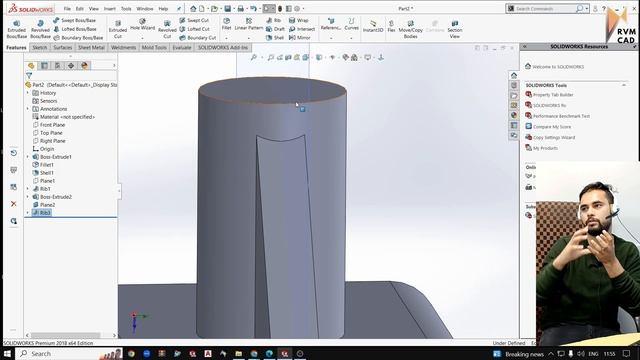Select the Revolved Boss/Base tool
Image resolution: width=640 pixels, height=360 pixels.
(40, 29)
